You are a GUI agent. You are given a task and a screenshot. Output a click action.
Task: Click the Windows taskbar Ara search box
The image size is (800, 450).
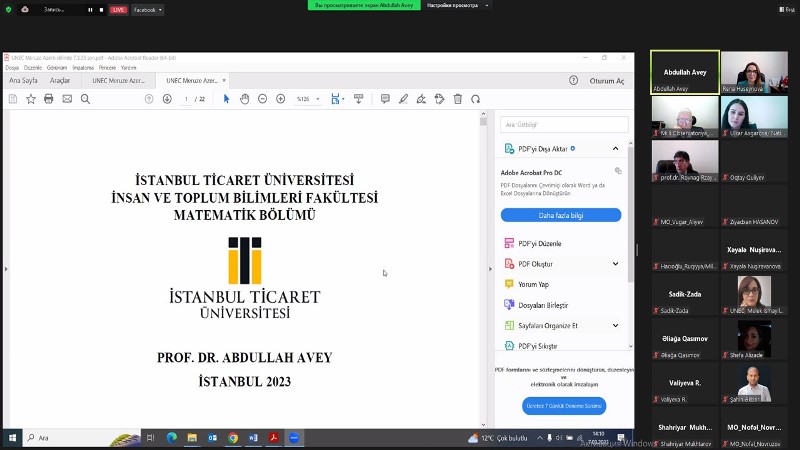click(x=82, y=438)
